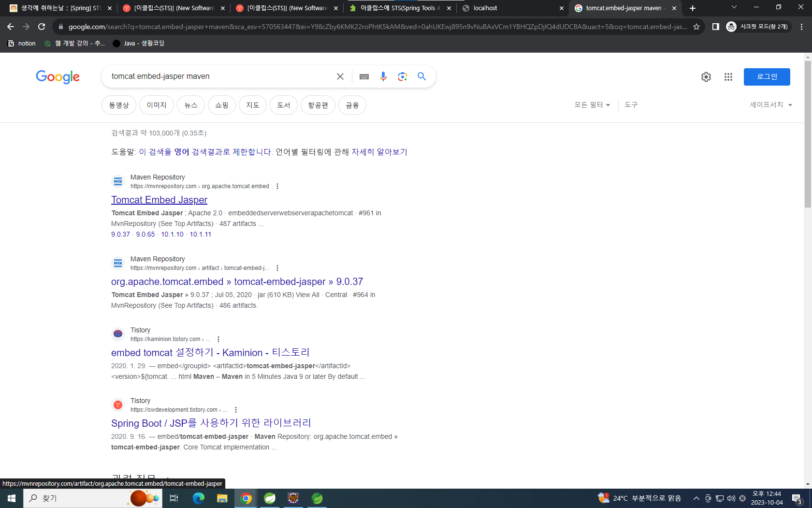
Task: Open the tab search chevron
Action: (734, 7)
